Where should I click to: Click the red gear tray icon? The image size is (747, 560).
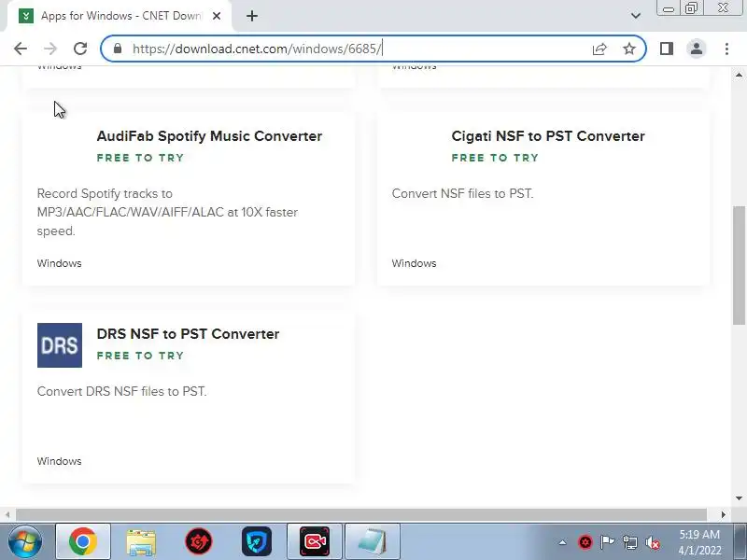coord(585,542)
